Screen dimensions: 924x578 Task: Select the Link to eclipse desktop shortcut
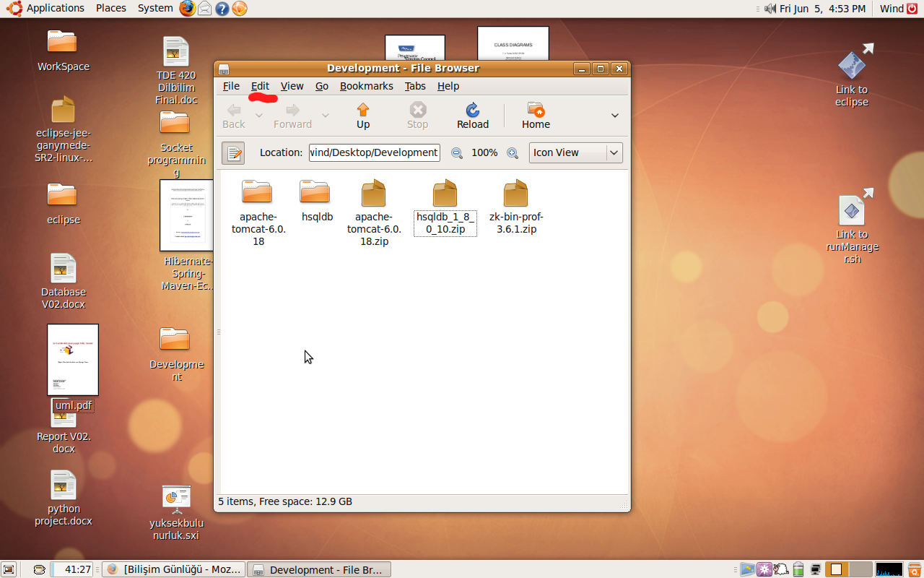[x=852, y=76]
